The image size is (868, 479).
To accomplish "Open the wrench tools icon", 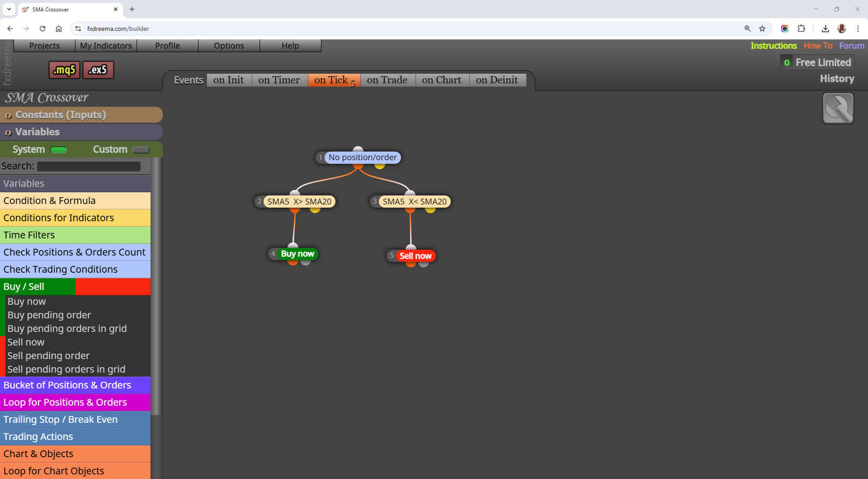I will [x=838, y=108].
